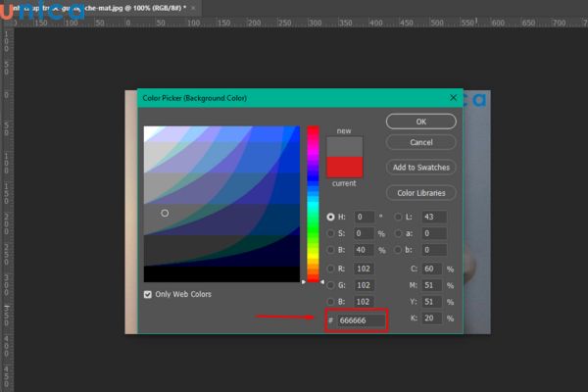Screen dimensions: 588x392
Task: Select the R red radio button
Action: point(330,268)
